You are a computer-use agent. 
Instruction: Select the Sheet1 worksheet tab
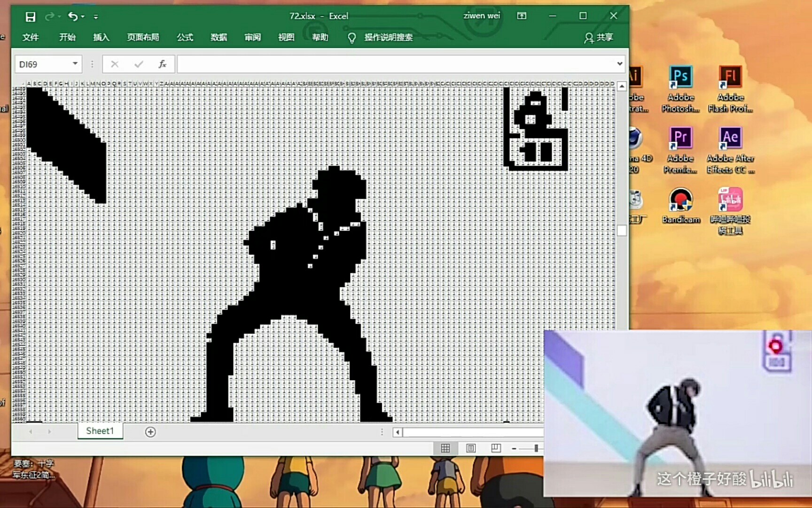point(100,431)
